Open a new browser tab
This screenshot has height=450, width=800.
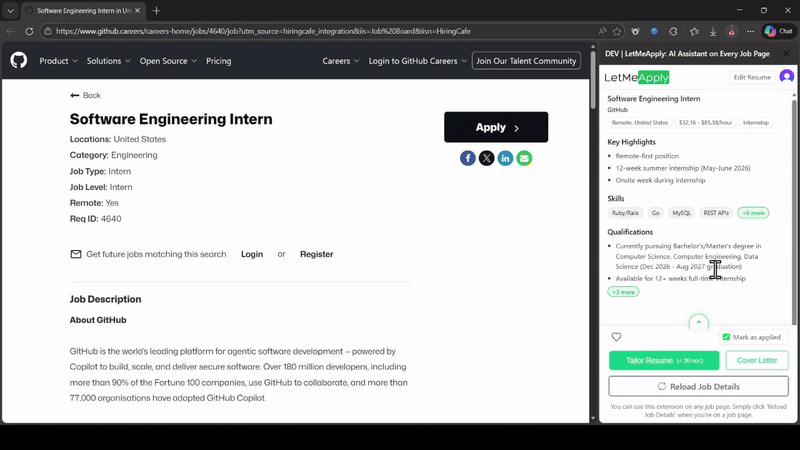(x=156, y=10)
